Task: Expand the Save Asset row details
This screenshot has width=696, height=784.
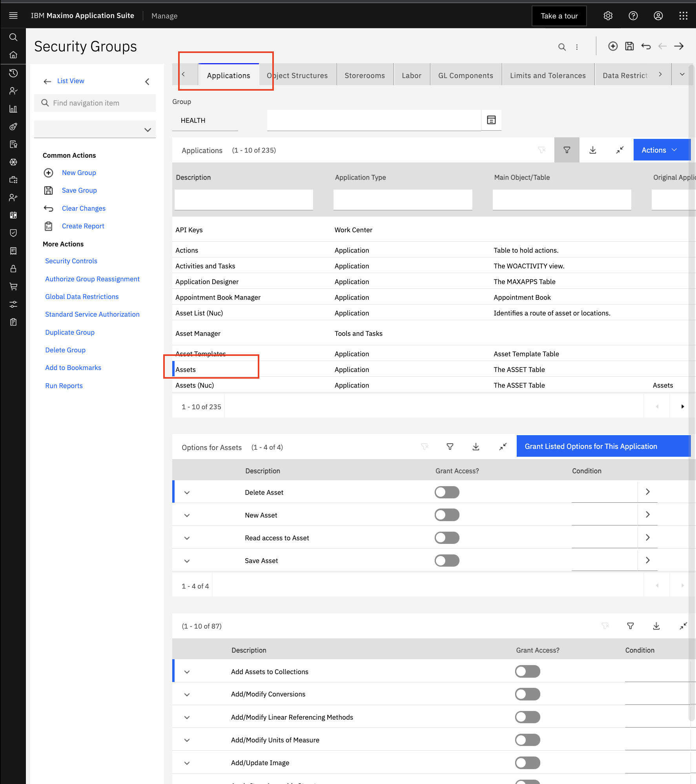Action: coord(187,561)
